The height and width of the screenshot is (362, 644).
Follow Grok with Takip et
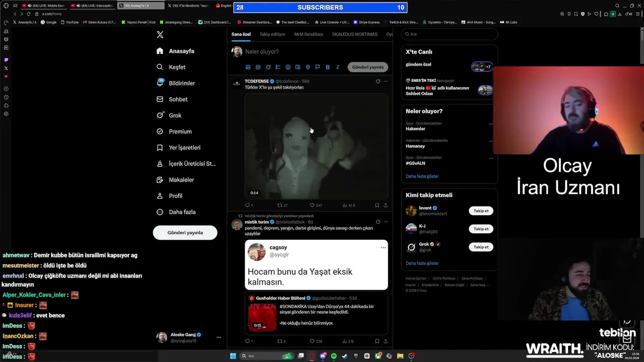481,247
